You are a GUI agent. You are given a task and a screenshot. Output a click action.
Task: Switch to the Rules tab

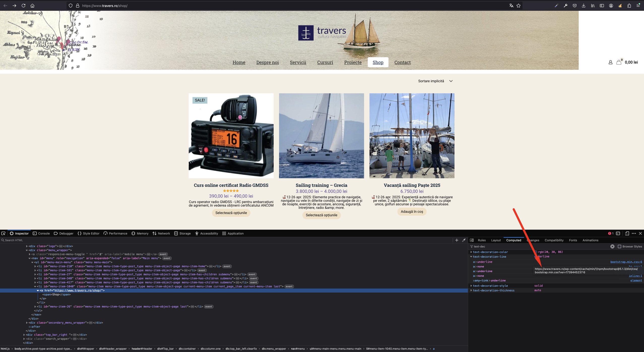[x=481, y=240]
